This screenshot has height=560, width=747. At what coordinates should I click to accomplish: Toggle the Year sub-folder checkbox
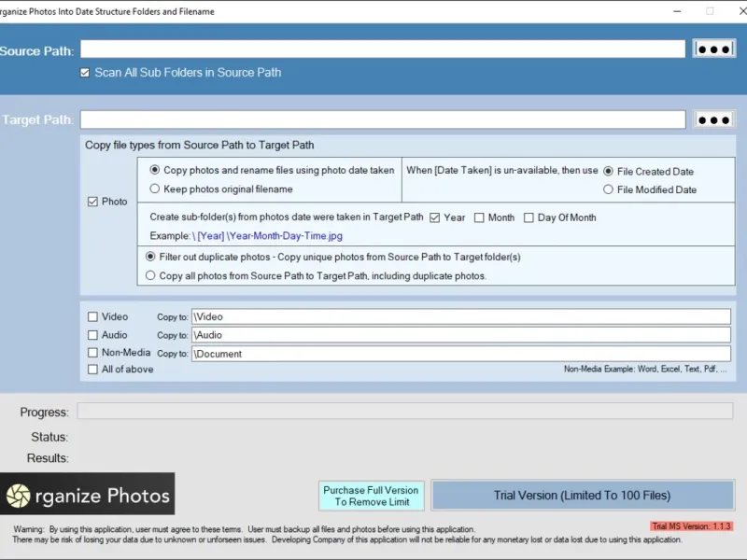coord(434,217)
